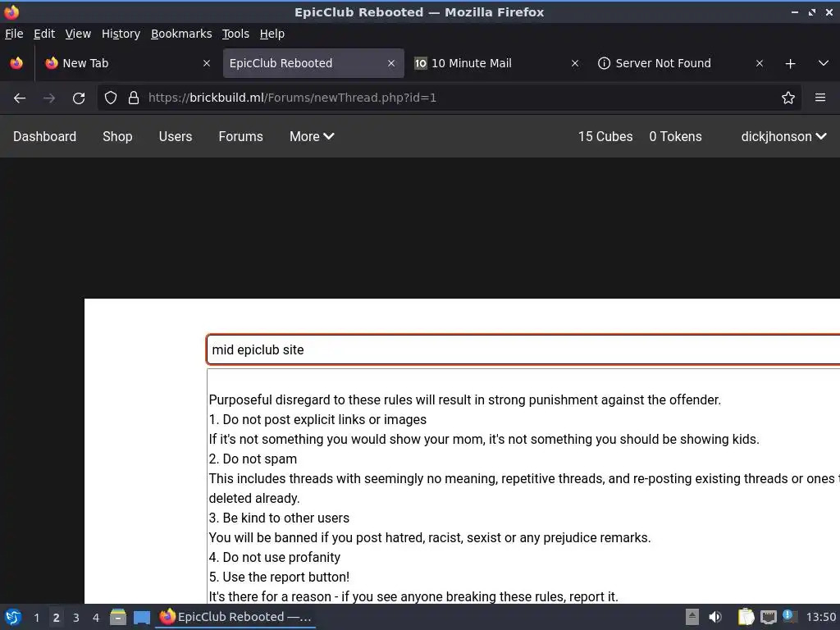Focus EpicClub Rebooted taskbar window button
Screen dimensions: 840x630
(x=235, y=617)
